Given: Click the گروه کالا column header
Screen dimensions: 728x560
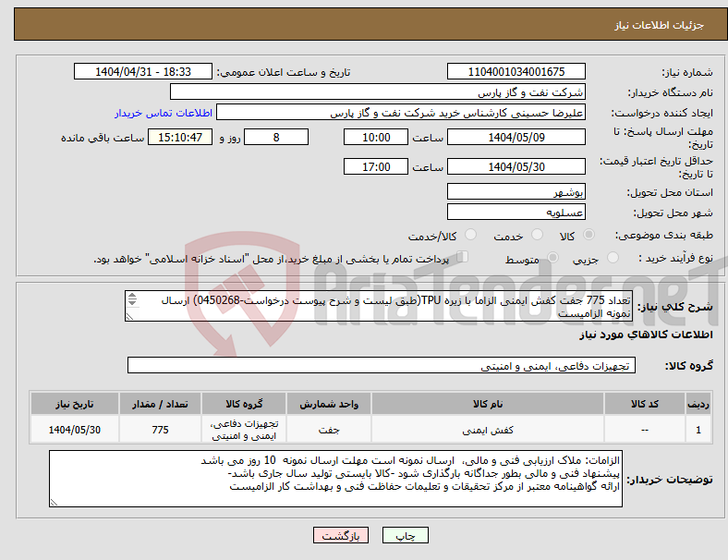Looking at the screenshot, I should 244,404.
